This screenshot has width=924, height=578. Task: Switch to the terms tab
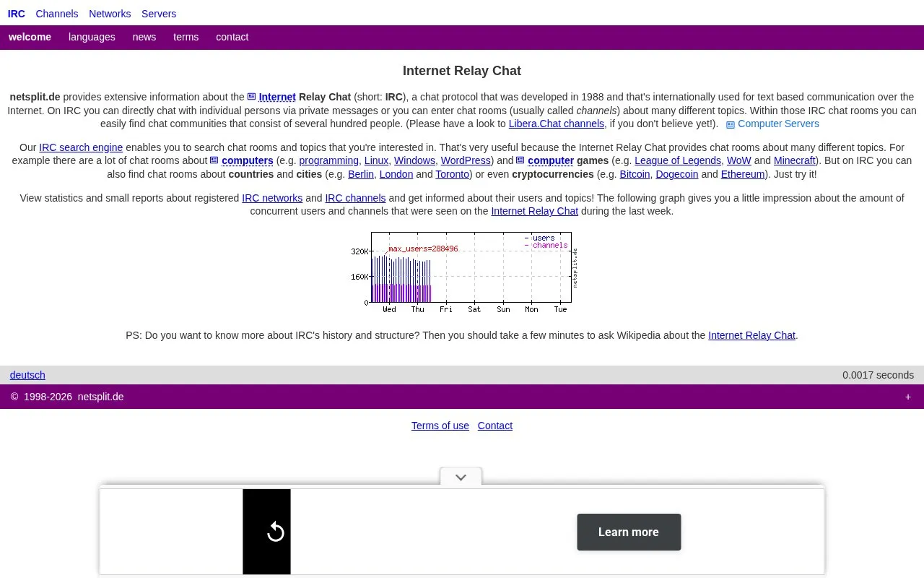coord(186,37)
